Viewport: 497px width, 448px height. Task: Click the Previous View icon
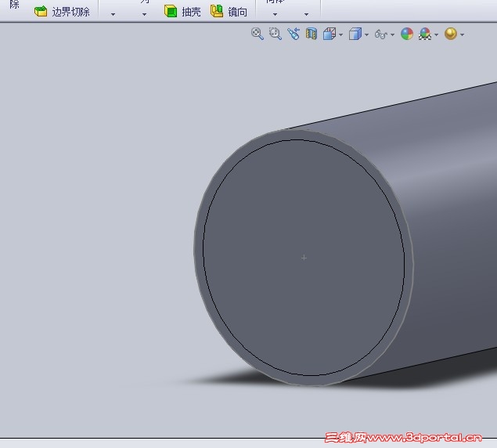point(294,34)
